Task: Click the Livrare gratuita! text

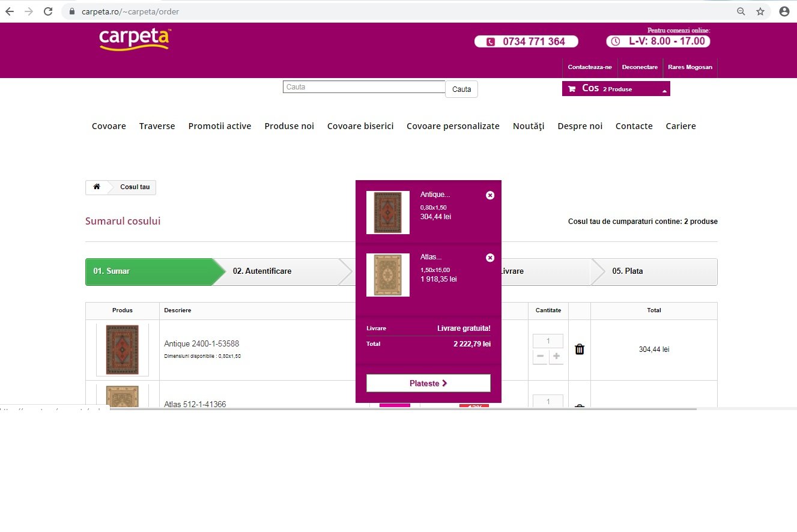Action: (x=464, y=328)
